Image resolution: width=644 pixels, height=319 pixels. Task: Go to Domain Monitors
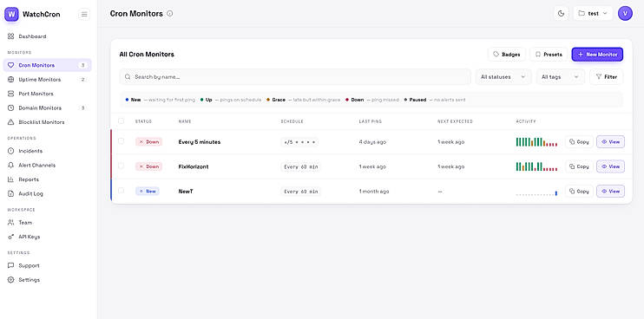[47, 108]
